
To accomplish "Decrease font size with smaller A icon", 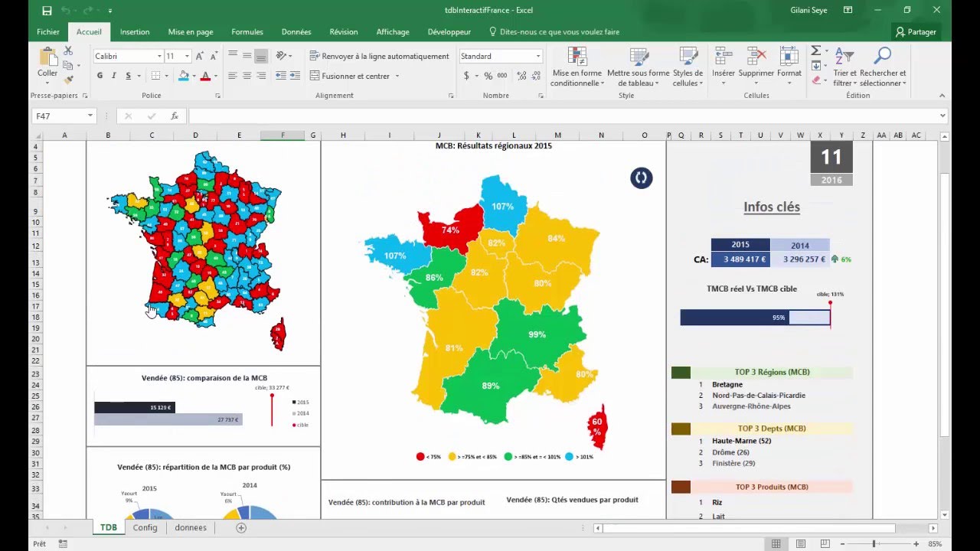I will [213, 56].
